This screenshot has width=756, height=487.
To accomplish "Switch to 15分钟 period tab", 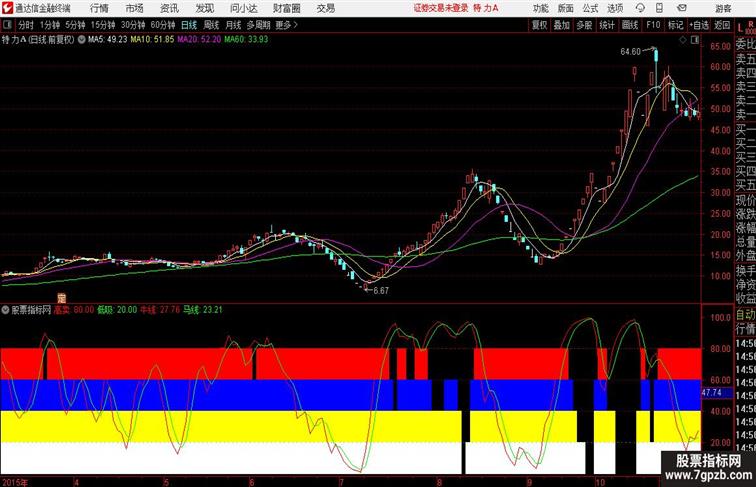I will pyautogui.click(x=103, y=25).
